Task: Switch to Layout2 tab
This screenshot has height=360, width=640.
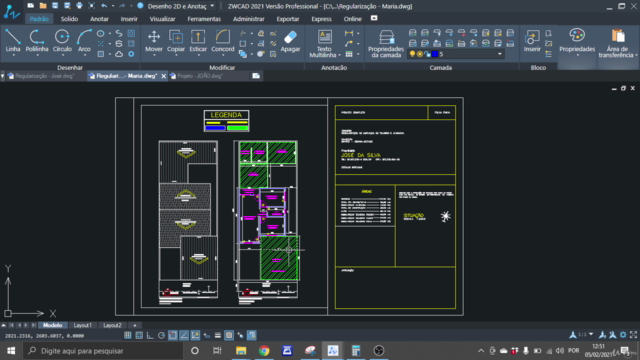Action: 112,325
